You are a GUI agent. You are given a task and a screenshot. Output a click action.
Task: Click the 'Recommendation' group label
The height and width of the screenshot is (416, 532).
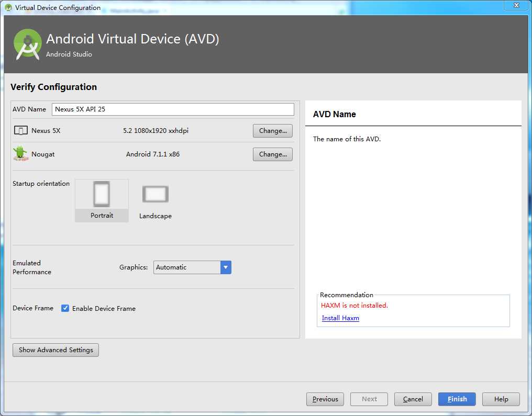[347, 295]
